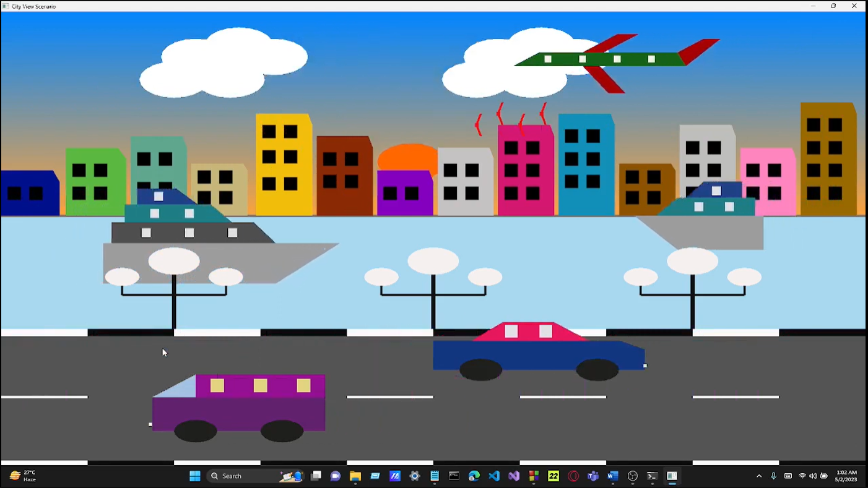Viewport: 868px width, 488px height.
Task: Open the purple Visual Studio icon
Action: point(514,476)
